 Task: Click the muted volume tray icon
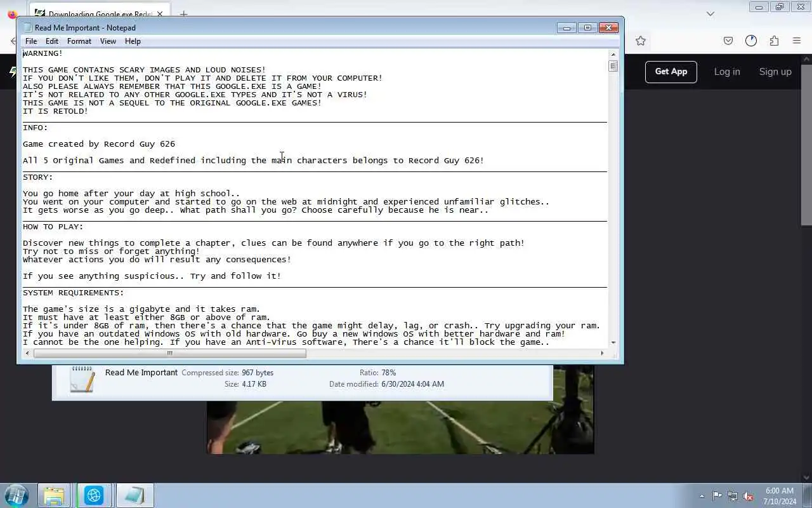pyautogui.click(x=749, y=496)
